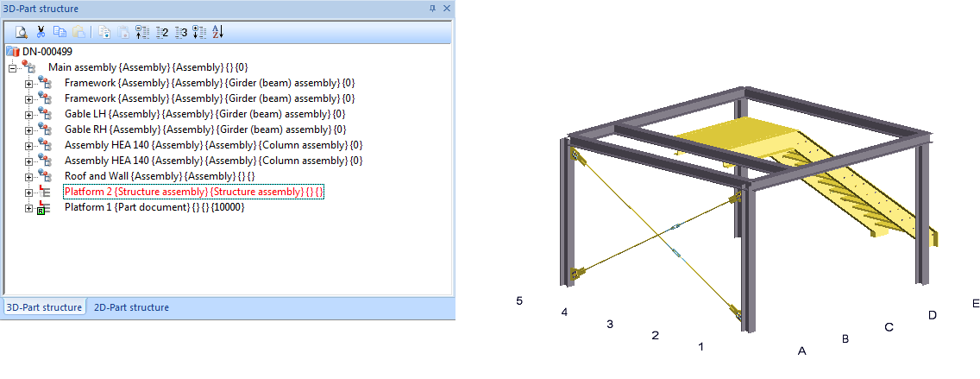Click the Main assembly node icon

[x=28, y=66]
